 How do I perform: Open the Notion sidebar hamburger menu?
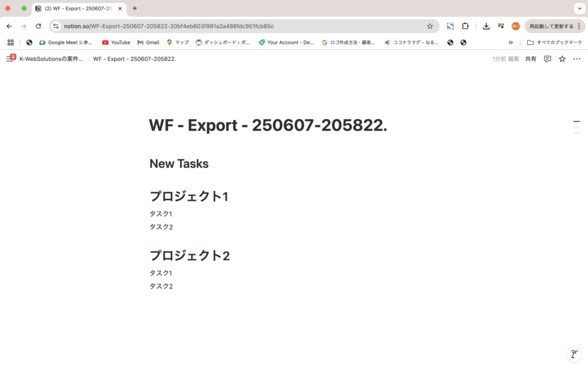click(x=10, y=59)
